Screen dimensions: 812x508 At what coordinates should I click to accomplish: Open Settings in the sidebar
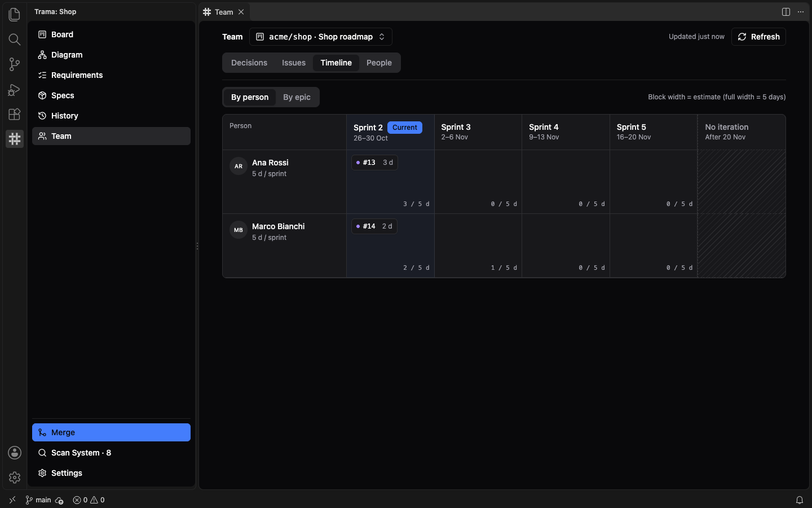(x=111, y=473)
